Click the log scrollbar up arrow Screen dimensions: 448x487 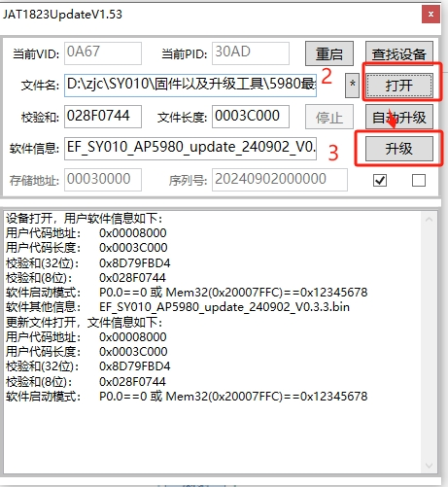pos(430,220)
